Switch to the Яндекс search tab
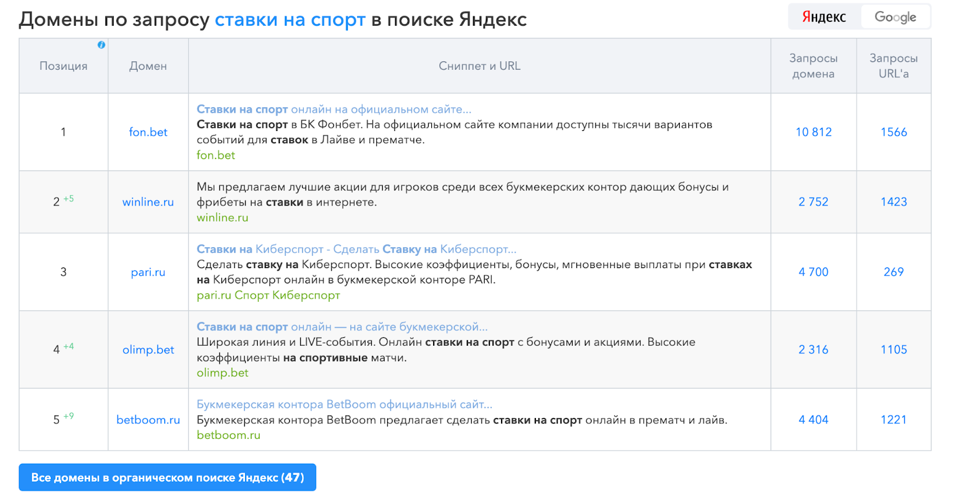Screen dimensions: 980x503 click(824, 17)
